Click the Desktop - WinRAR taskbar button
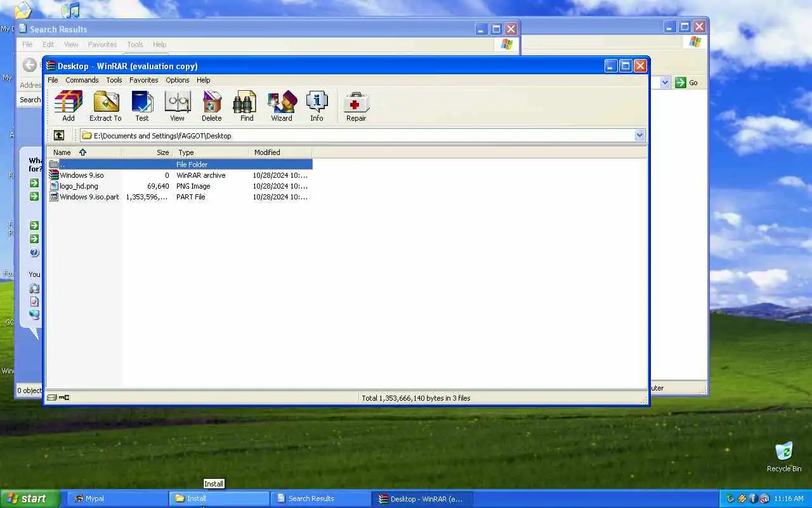Viewport: 812px width, 508px height. pyautogui.click(x=423, y=498)
